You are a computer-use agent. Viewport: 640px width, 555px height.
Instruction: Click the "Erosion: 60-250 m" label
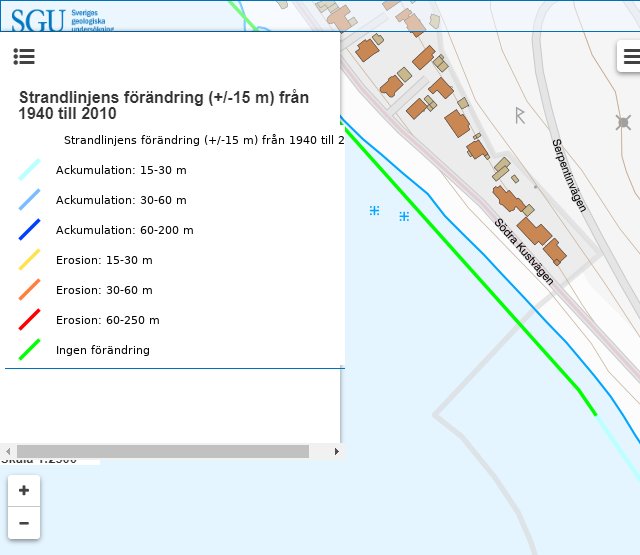(x=107, y=320)
